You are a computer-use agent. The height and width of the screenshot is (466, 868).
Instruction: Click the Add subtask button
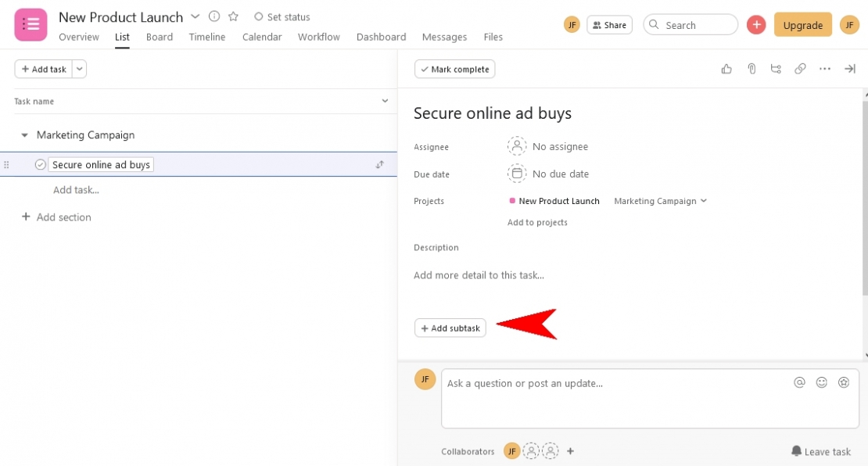pos(450,328)
